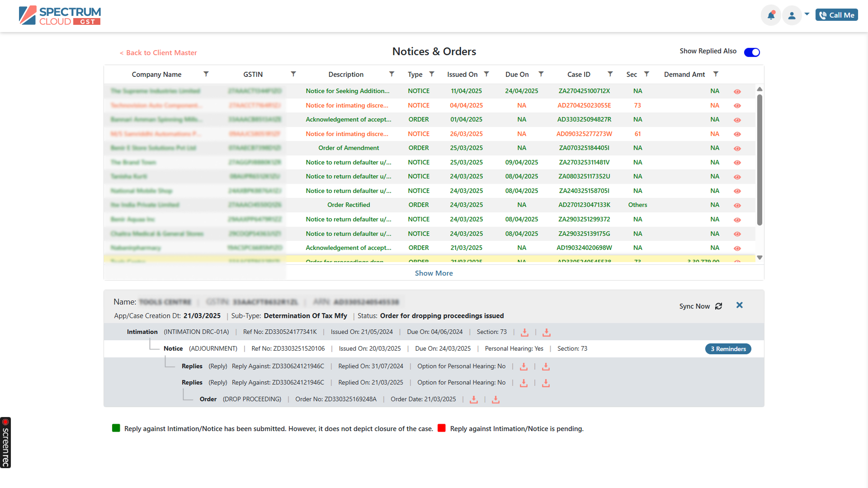The width and height of the screenshot is (868, 488).
Task: Click the user profile avatar icon
Action: point(792,15)
